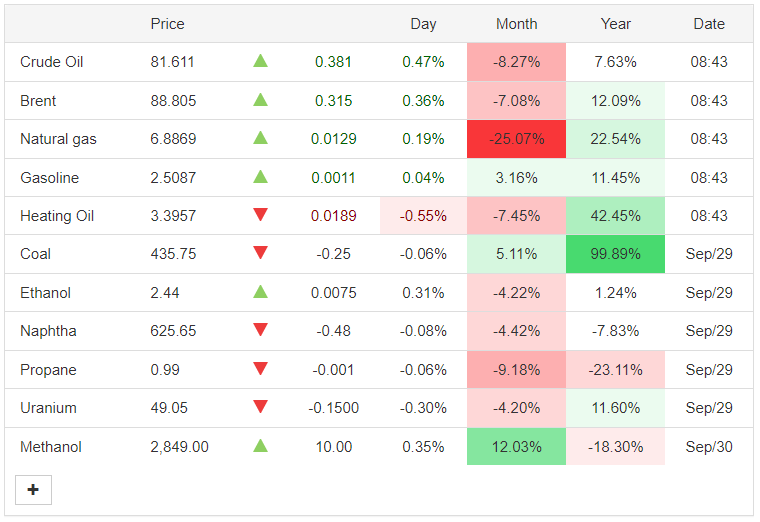The image size is (760, 522).
Task: Click the 11.60% yearly cell for Uranium
Action: coord(616,408)
